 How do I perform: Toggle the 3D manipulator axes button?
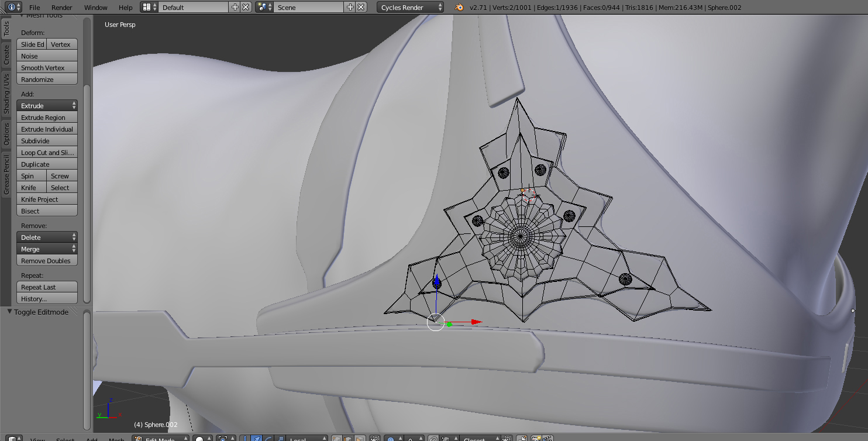click(x=244, y=438)
